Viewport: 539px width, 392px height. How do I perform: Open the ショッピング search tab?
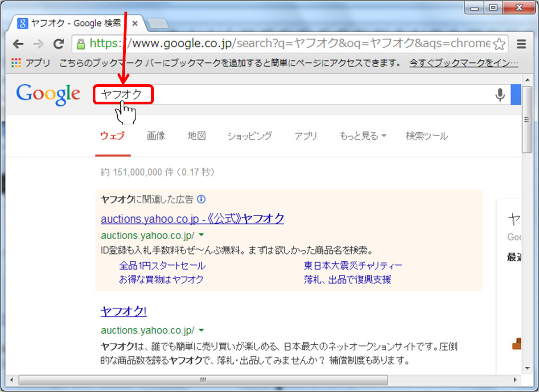[249, 136]
